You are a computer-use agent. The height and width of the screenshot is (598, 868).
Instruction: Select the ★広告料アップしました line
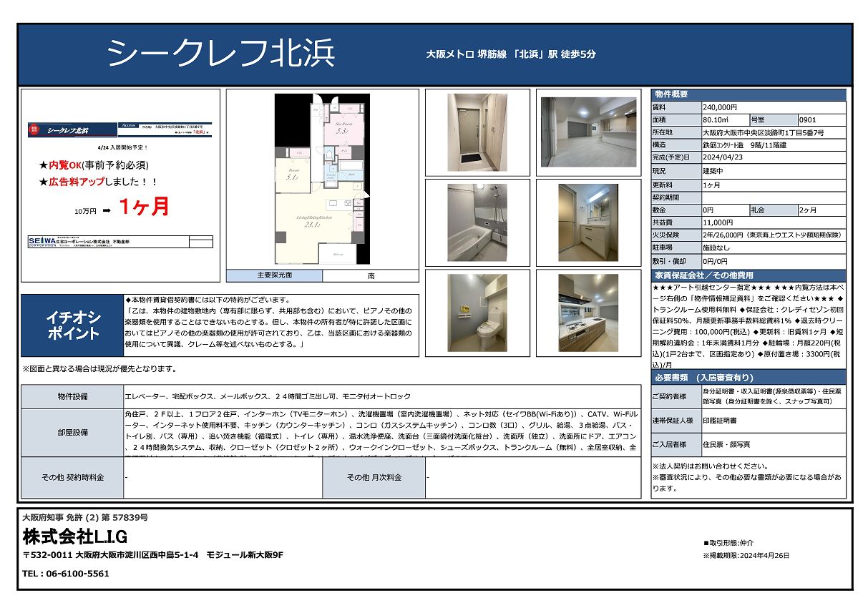pos(99,182)
